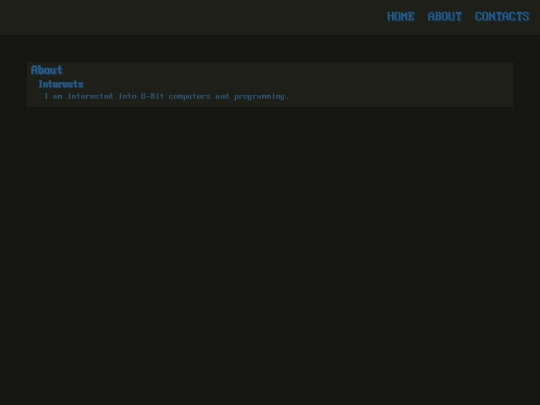
Task: Open the HOME navigation link
Action: click(x=401, y=17)
